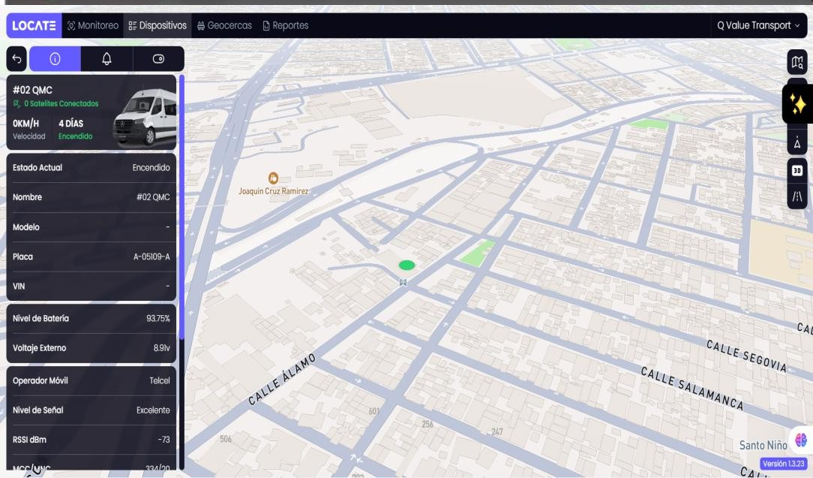Expand the Q Value Transport account dropdown
This screenshot has width=813, height=478.
[x=758, y=25]
